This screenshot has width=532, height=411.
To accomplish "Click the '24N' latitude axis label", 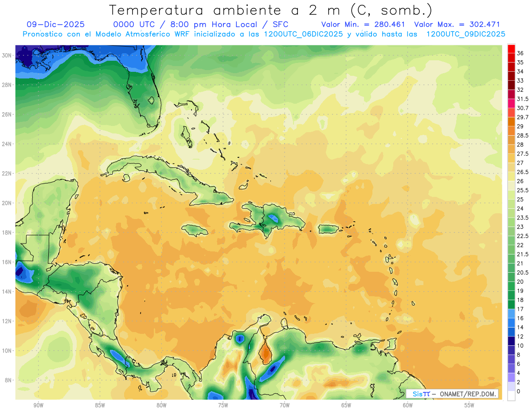I will [8, 144].
